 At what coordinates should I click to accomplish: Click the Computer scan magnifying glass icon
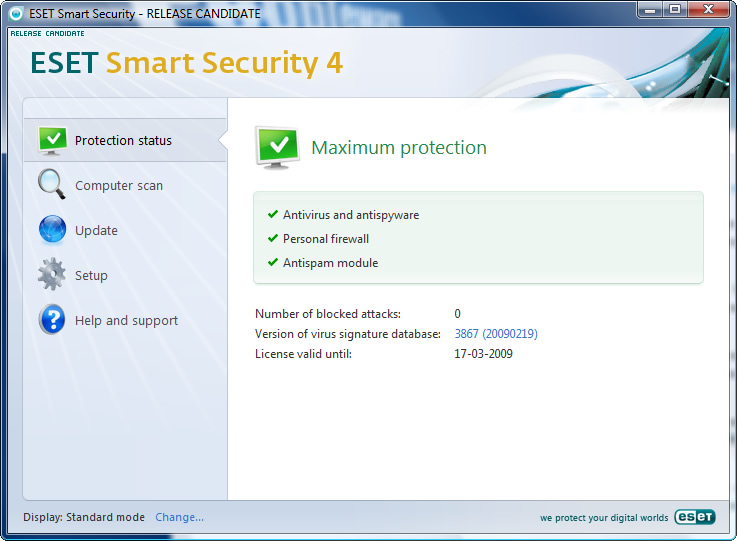[x=52, y=184]
